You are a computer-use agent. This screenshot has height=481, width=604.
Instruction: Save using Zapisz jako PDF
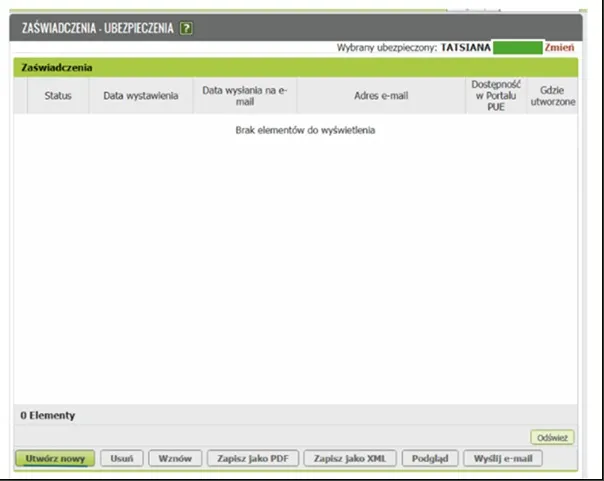(253, 458)
